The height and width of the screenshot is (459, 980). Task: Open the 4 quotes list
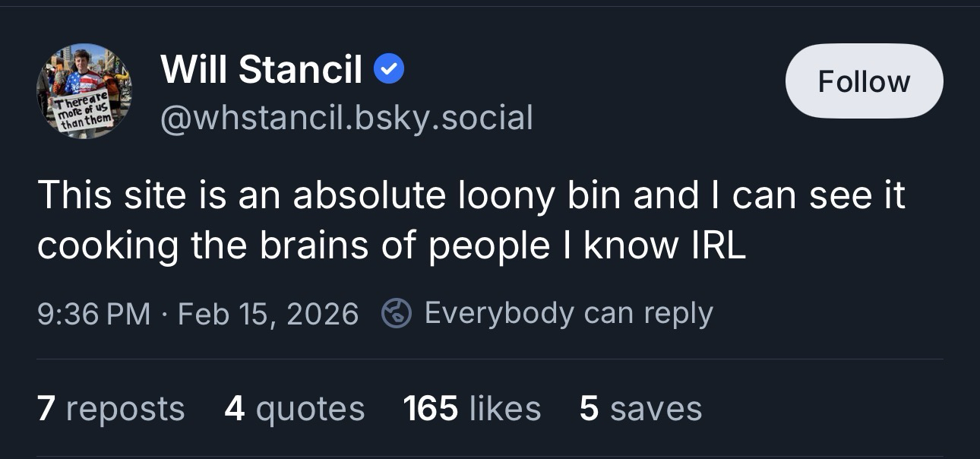tap(294, 408)
